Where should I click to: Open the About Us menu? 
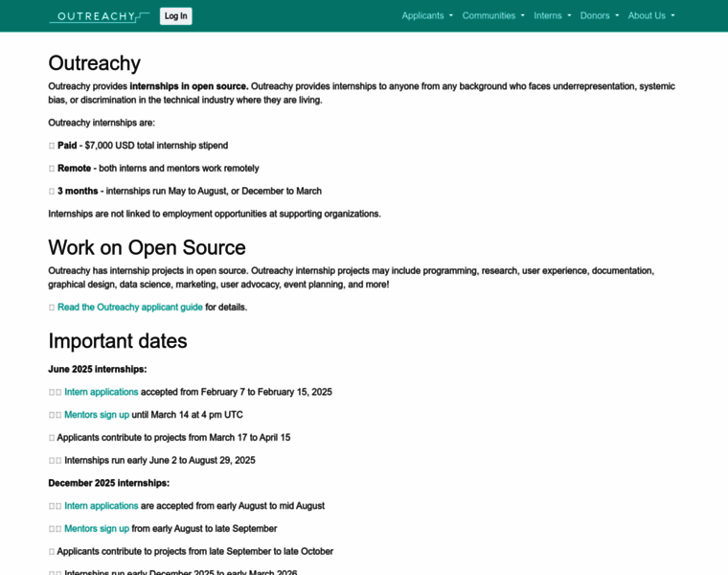651,15
